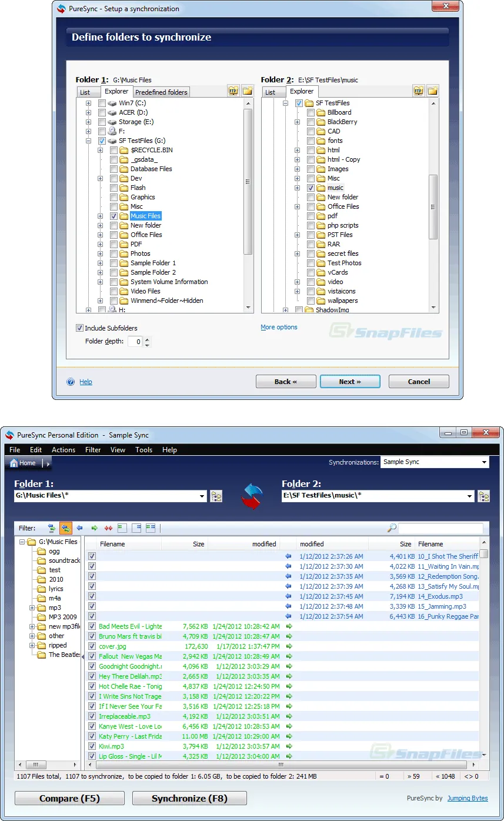
Task: Uncheck the music folder checkbox in Folder 2
Action: [x=311, y=188]
